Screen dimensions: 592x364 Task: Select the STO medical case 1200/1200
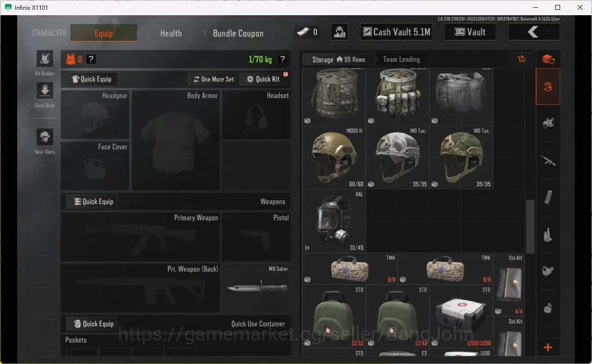[461, 316]
